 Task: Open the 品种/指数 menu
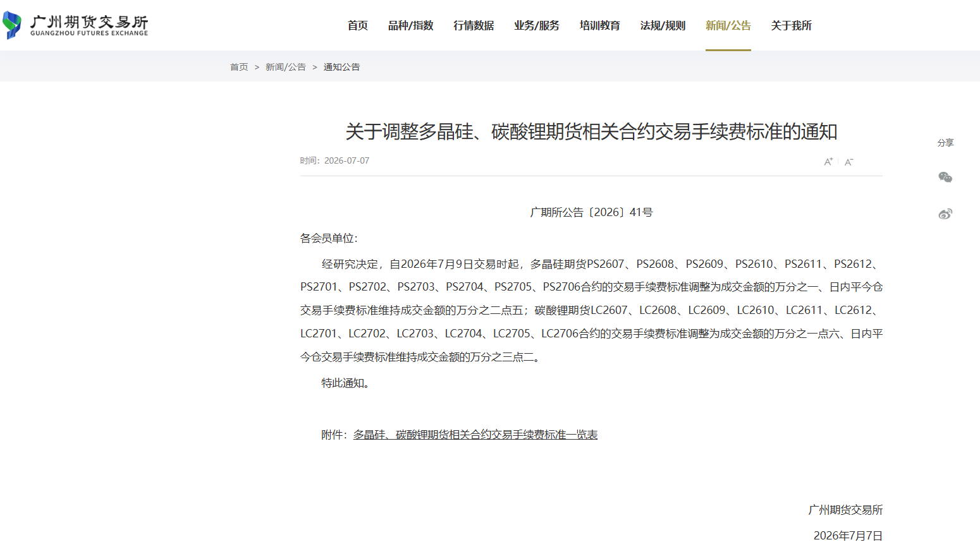(411, 25)
